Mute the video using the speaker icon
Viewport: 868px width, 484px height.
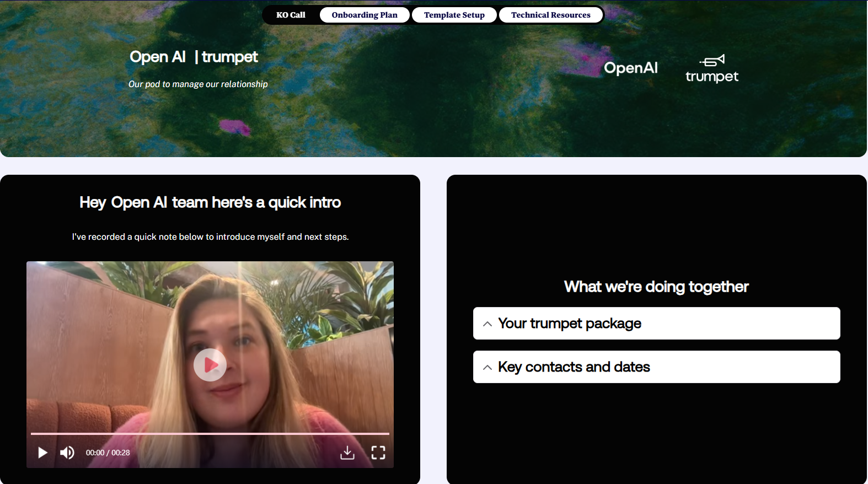tap(67, 453)
